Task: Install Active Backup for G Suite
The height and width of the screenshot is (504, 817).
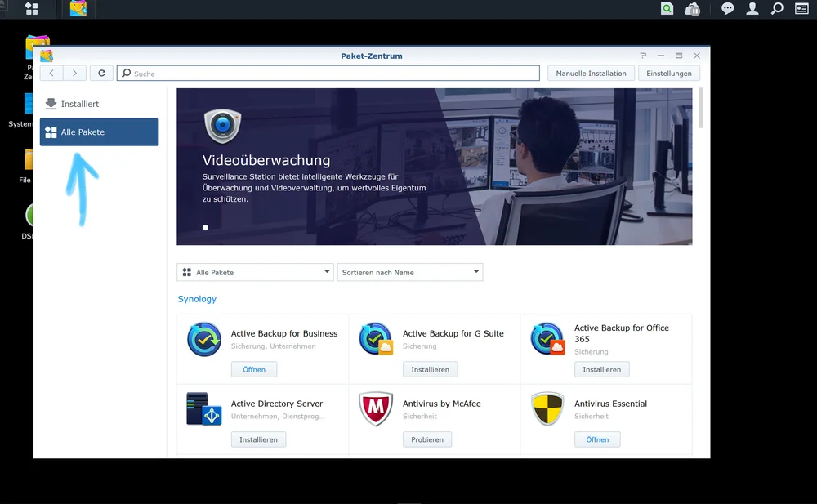Action: [x=430, y=369]
